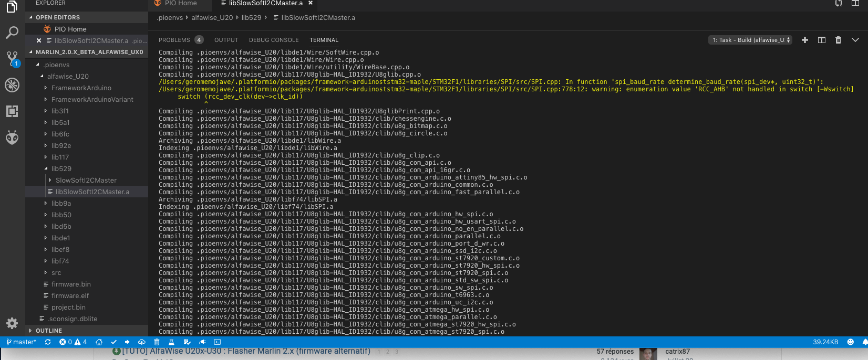Image resolution: width=868 pixels, height=360 pixels.
Task: Open the Search view in activity bar
Action: click(x=12, y=33)
